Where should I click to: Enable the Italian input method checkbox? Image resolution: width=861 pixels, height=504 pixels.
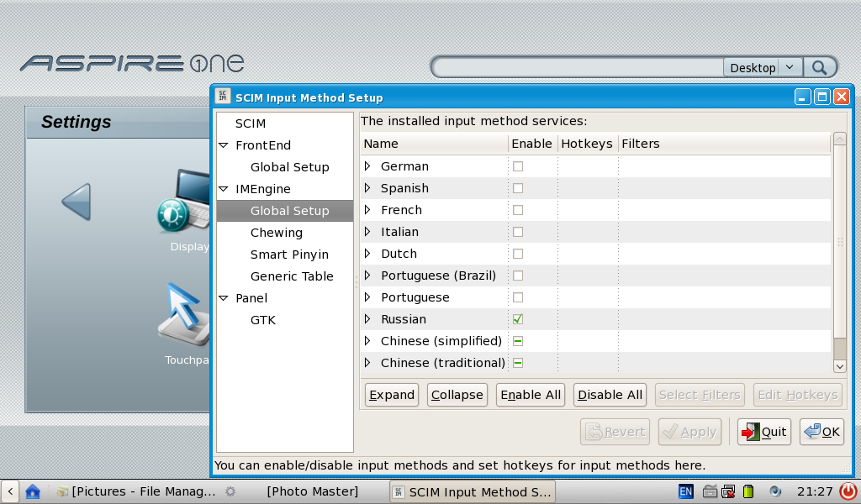pos(518,232)
